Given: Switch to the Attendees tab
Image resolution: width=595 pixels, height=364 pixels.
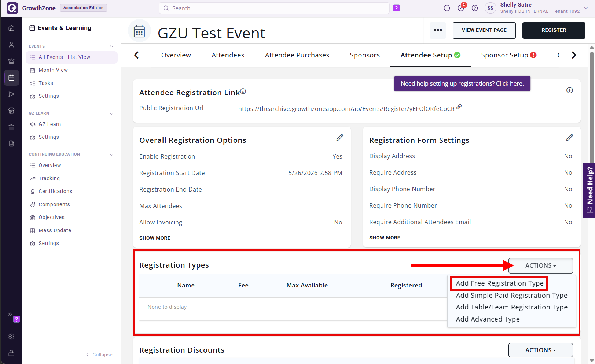Looking at the screenshot, I should [x=228, y=55].
